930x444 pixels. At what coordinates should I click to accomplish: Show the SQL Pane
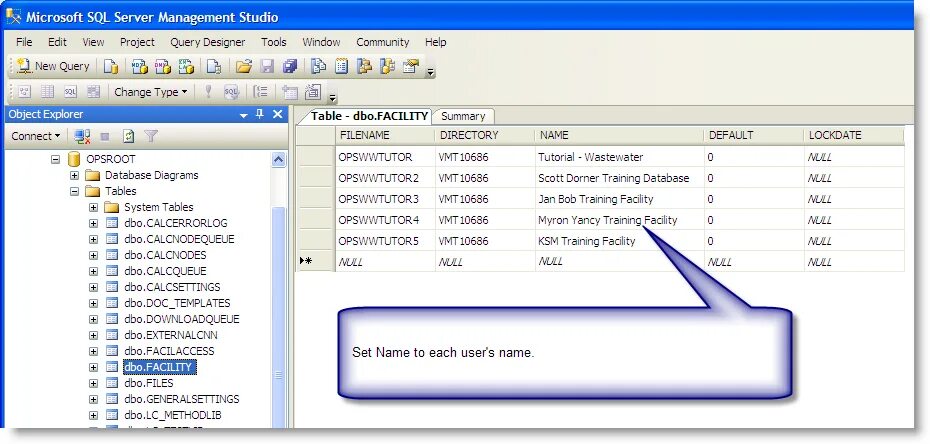coord(71,92)
